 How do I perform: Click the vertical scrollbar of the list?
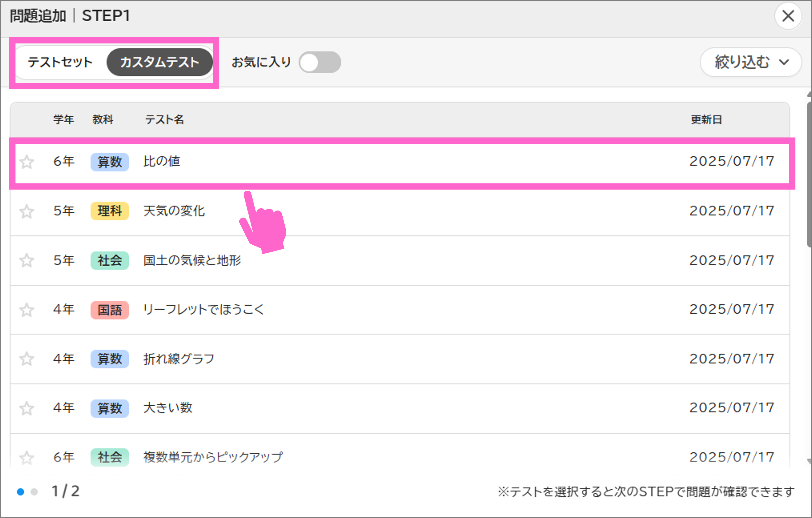809,175
